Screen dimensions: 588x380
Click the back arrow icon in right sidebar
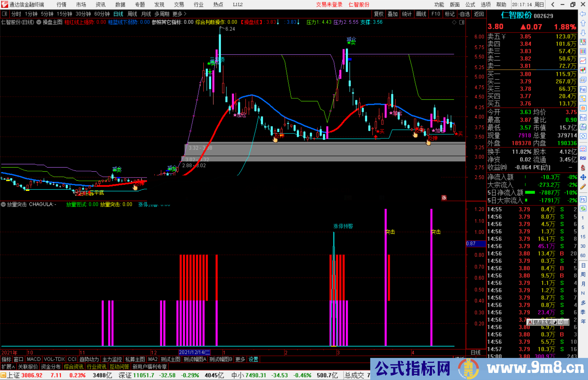pos(583,14)
